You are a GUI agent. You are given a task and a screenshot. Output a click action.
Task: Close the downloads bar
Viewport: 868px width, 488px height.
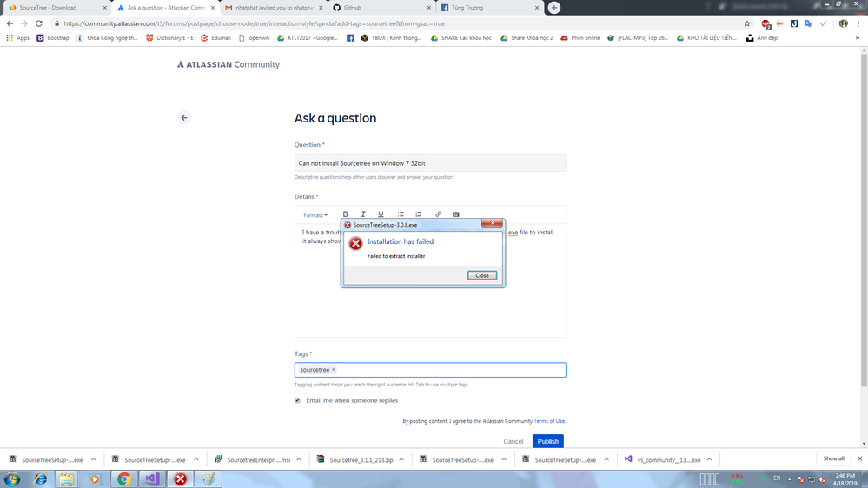[859, 458]
